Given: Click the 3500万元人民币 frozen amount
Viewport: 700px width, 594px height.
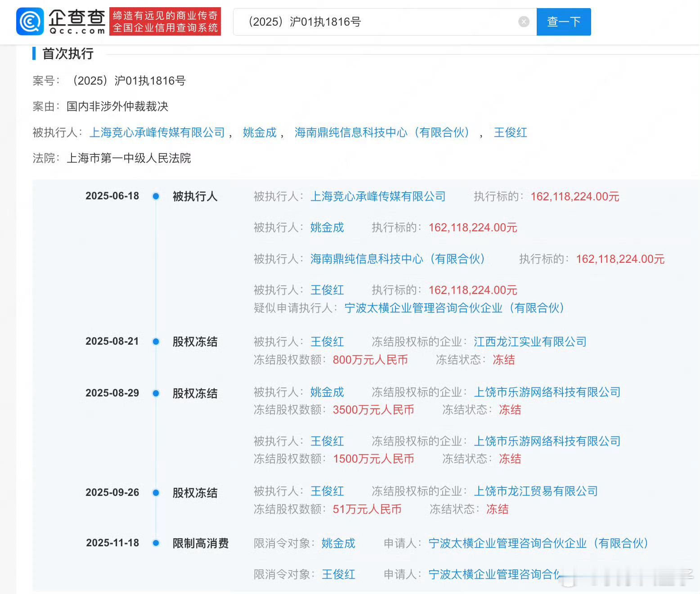Looking at the screenshot, I should click(373, 409).
